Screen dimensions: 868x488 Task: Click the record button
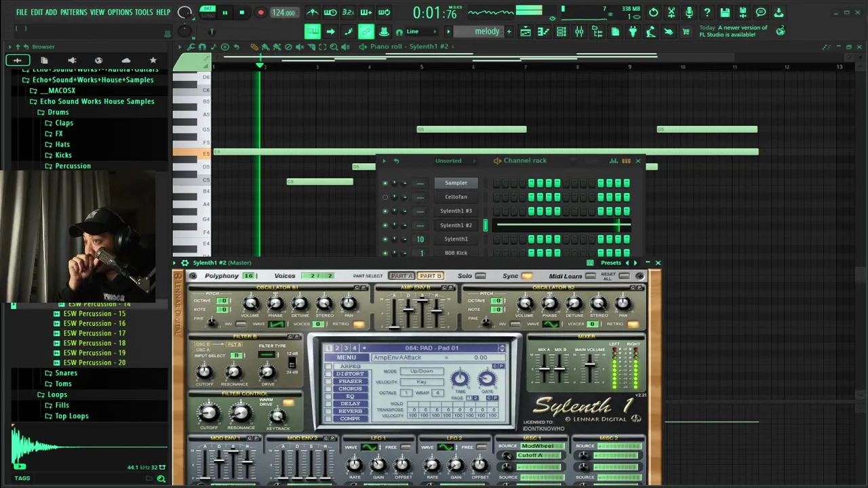[x=260, y=13]
